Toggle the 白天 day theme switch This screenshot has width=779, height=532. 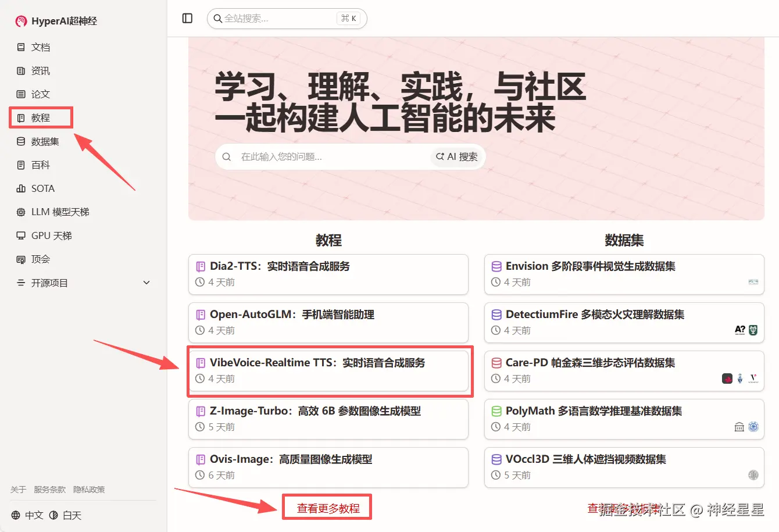coord(66,515)
